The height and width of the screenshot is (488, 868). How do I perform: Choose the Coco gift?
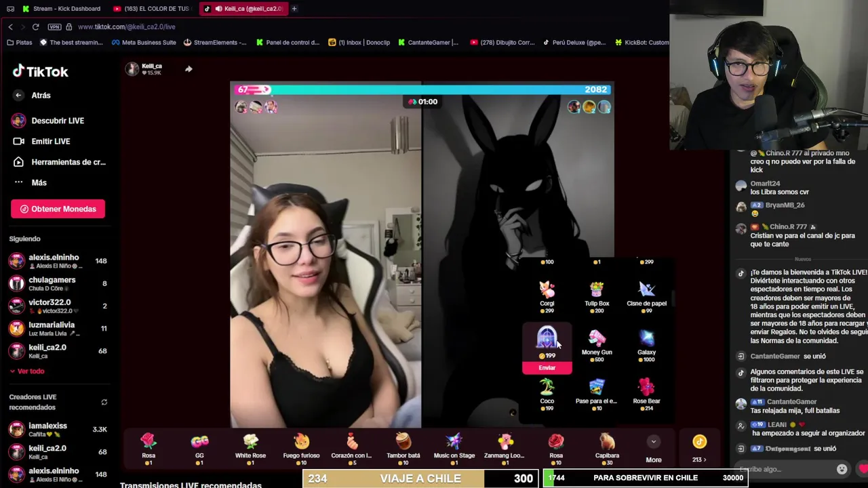(x=547, y=394)
